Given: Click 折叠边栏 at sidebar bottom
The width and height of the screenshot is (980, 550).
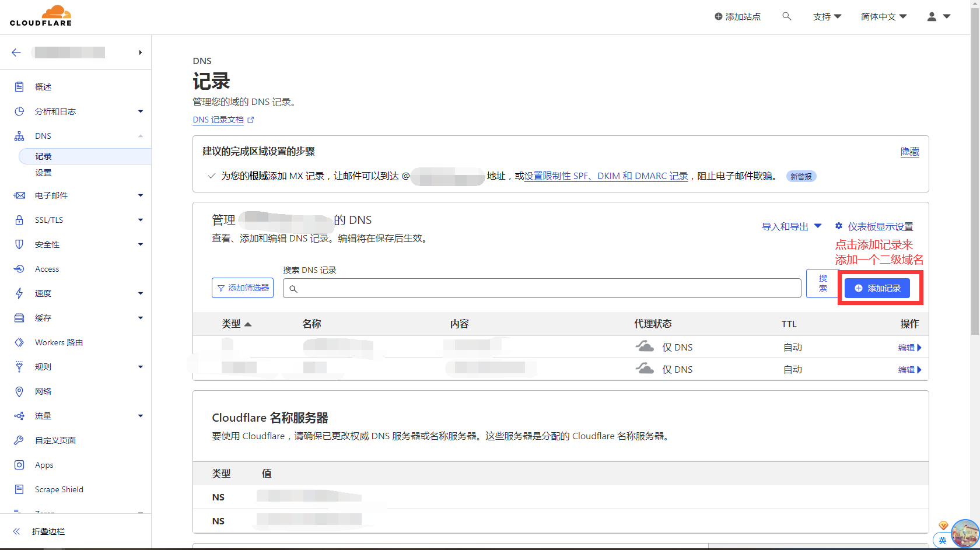Looking at the screenshot, I should [48, 531].
